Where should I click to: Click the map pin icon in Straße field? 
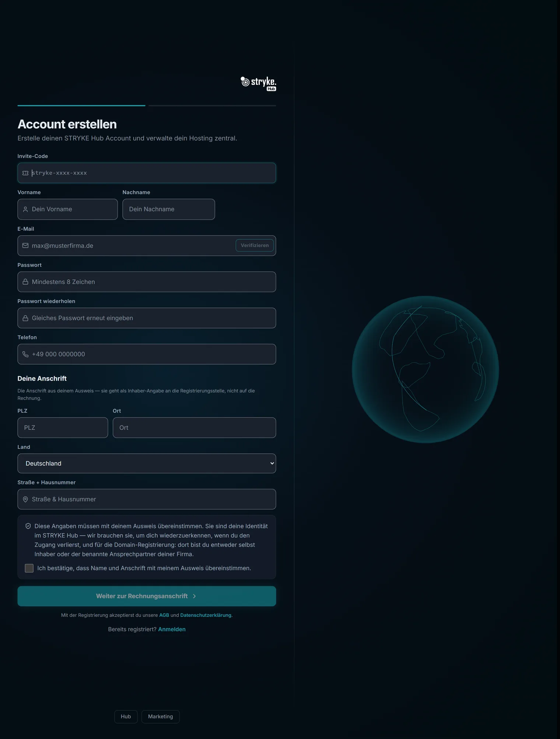tap(25, 499)
